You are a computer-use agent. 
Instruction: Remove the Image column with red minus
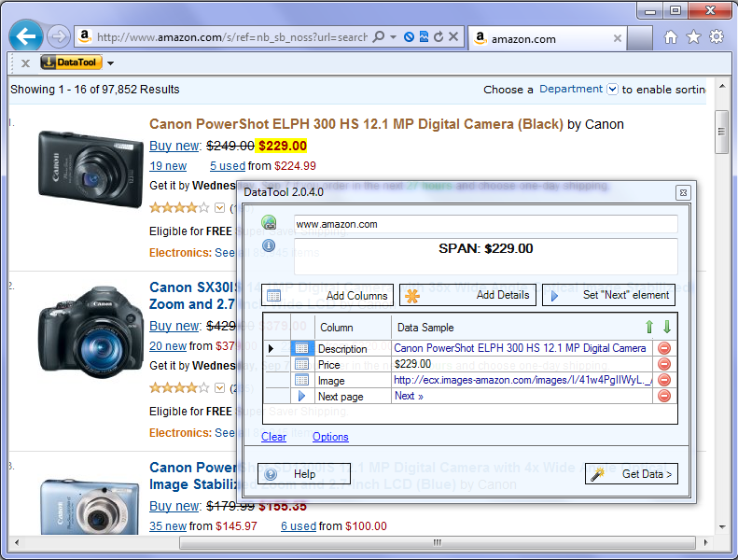[664, 380]
